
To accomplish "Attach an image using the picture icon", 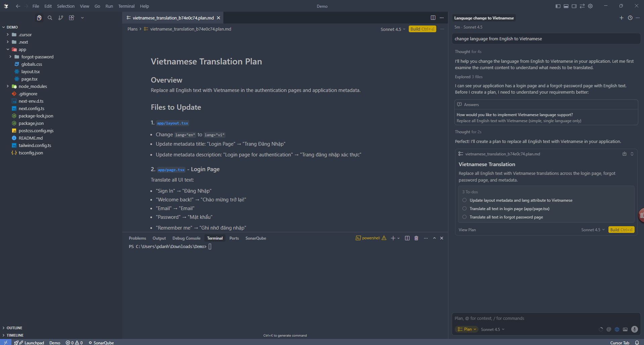I will [625, 329].
